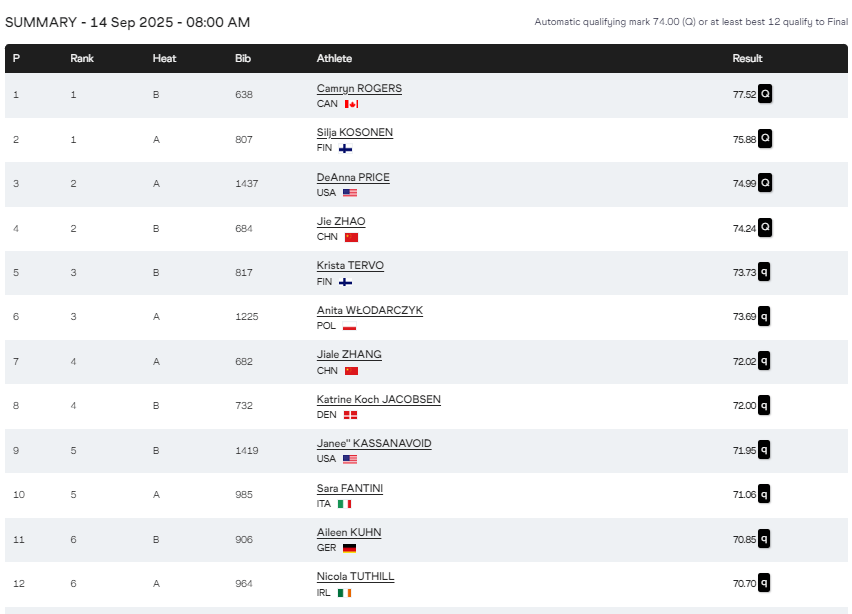Click the Finland flag under Silja Kosonen
852x614 pixels.
click(346, 148)
